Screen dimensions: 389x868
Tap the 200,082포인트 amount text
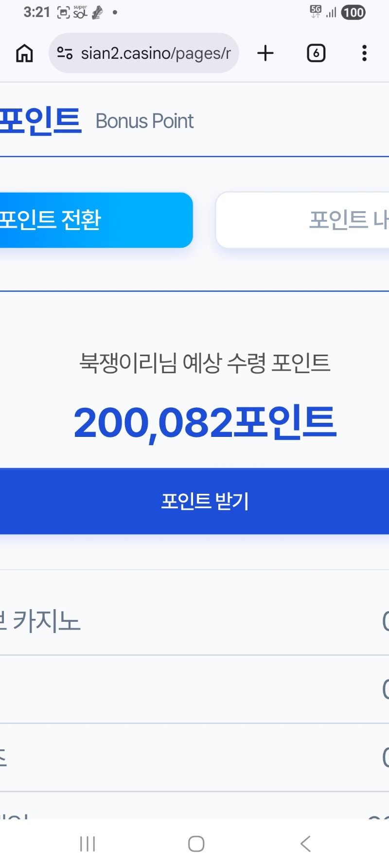(x=205, y=423)
